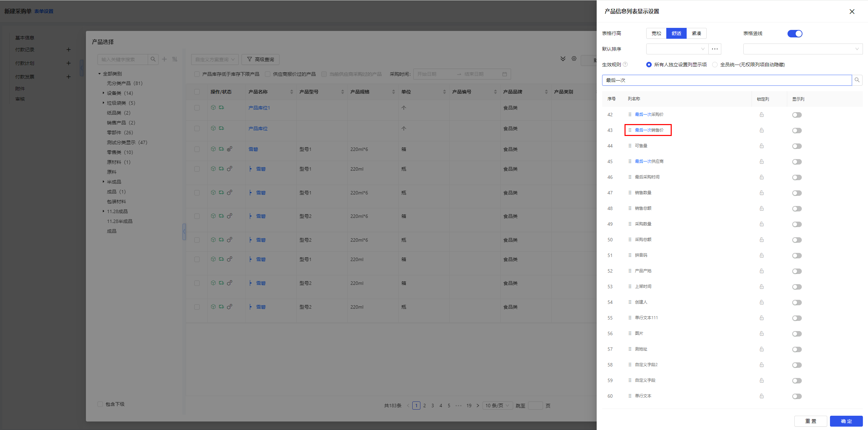868x430 pixels.
Task: Lock the 最后一次供应商 column
Action: (762, 161)
